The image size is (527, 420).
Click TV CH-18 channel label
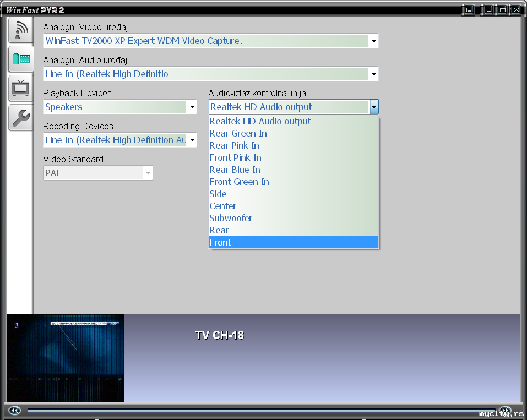click(220, 335)
